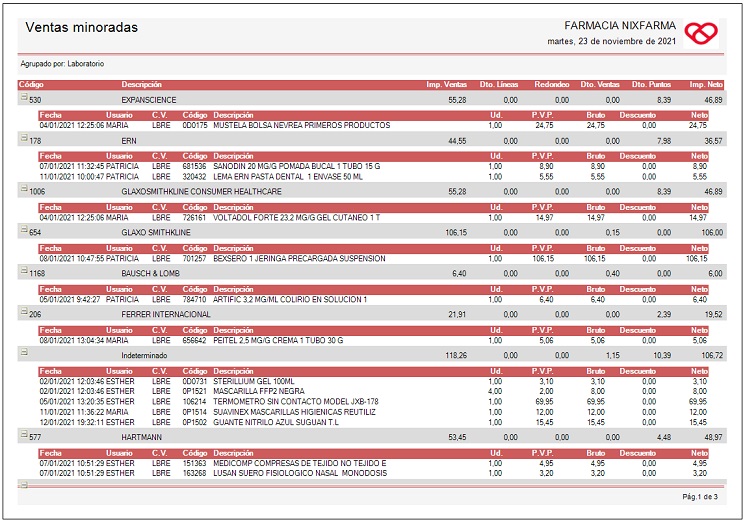Image resolution: width=745 pixels, height=522 pixels.
Task: Collapse the Indeterminado group
Action: 23,352
